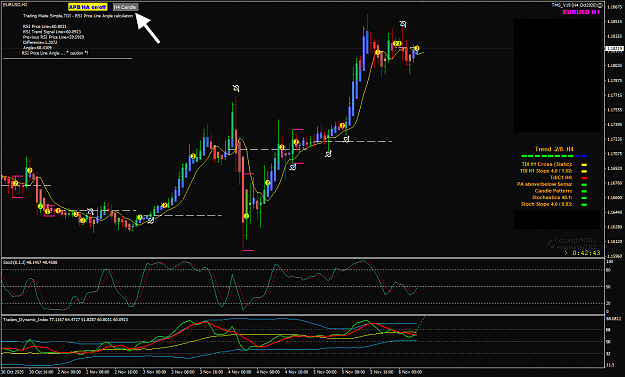The width and height of the screenshot is (625, 377).
Task: Click the 5 Nov 16:00 time axis label
Action: tap(382, 372)
